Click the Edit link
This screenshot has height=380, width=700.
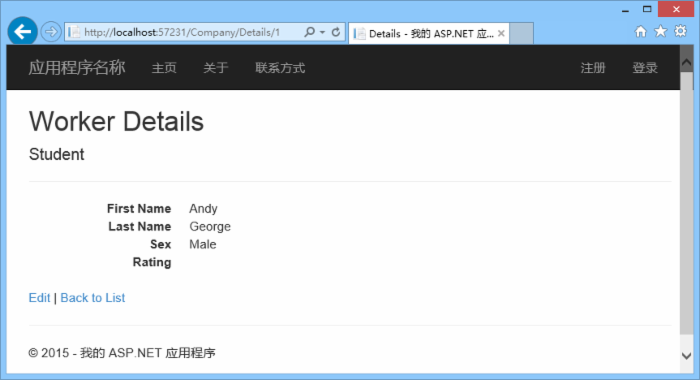point(39,298)
